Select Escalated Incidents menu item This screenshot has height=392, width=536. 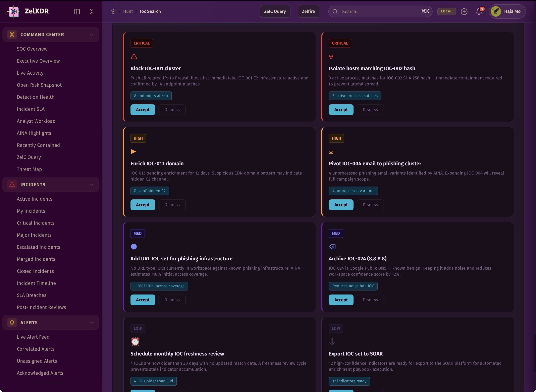pyautogui.click(x=39, y=247)
